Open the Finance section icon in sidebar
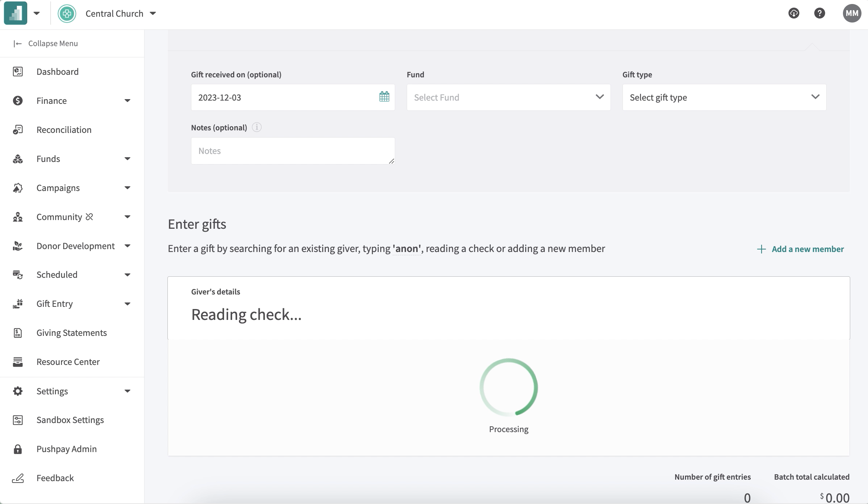Image resolution: width=868 pixels, height=504 pixels. [x=18, y=101]
